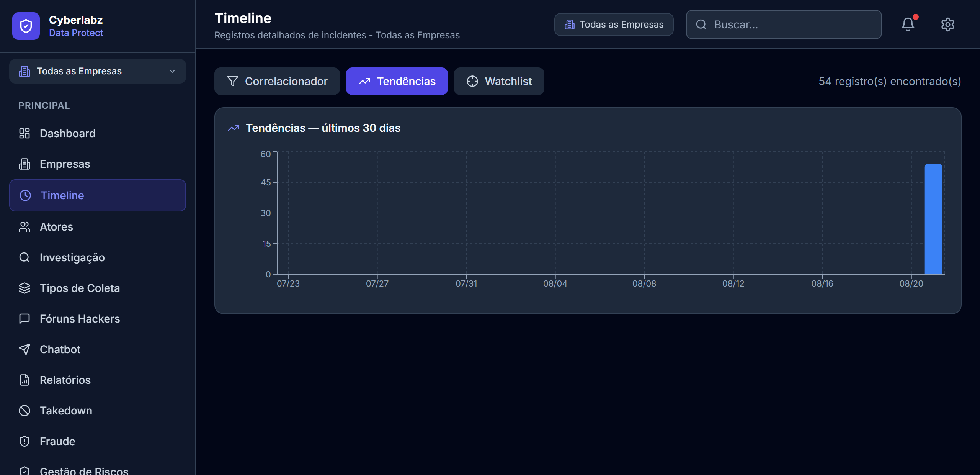
Task: Click the 60 value on chart y-axis
Action: coord(266,154)
